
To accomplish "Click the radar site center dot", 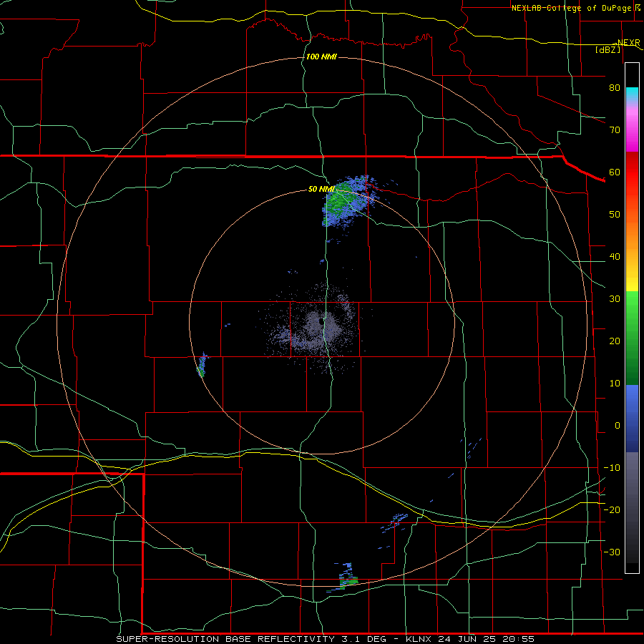I will 321,321.
